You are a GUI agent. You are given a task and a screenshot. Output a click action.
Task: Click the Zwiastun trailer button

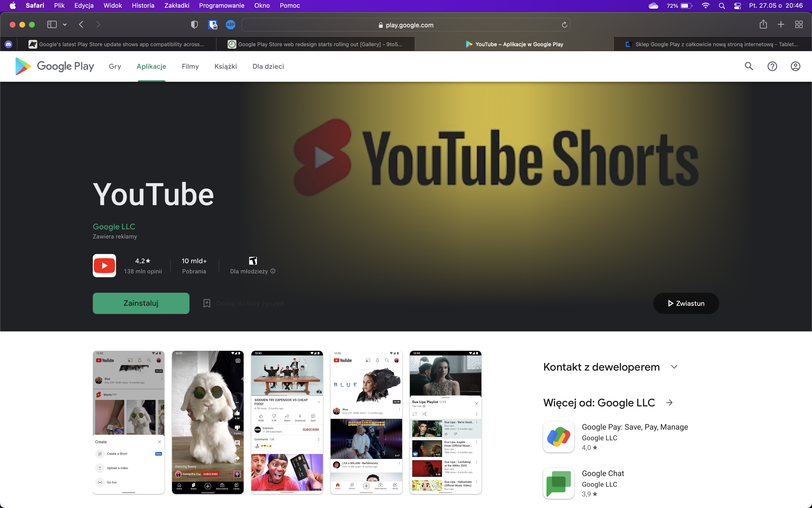[x=686, y=303]
